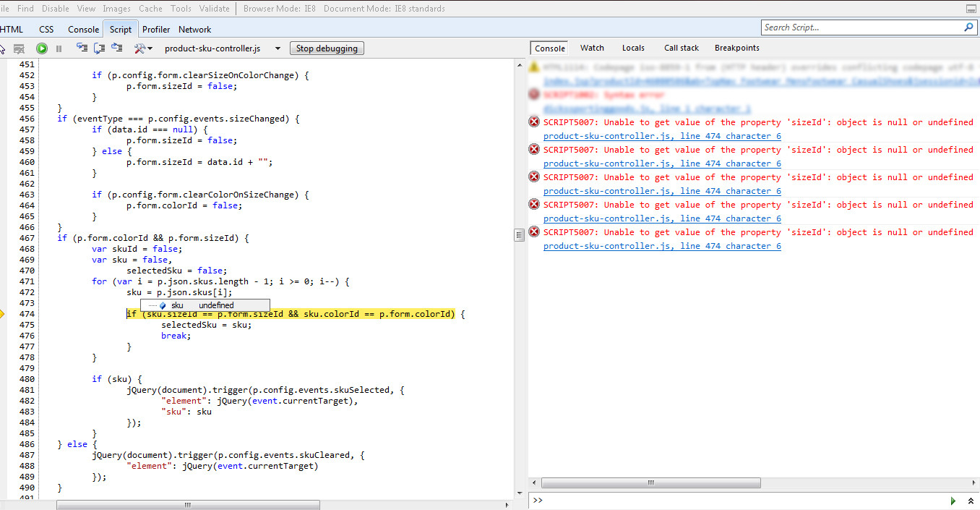Open the debugger tools wrench dropdown

[143, 48]
